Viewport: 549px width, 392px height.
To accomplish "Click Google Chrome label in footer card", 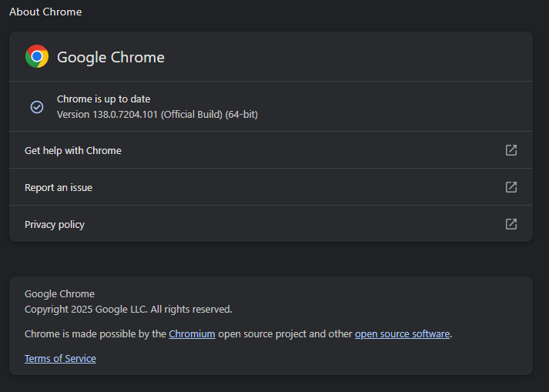I will click(x=59, y=293).
